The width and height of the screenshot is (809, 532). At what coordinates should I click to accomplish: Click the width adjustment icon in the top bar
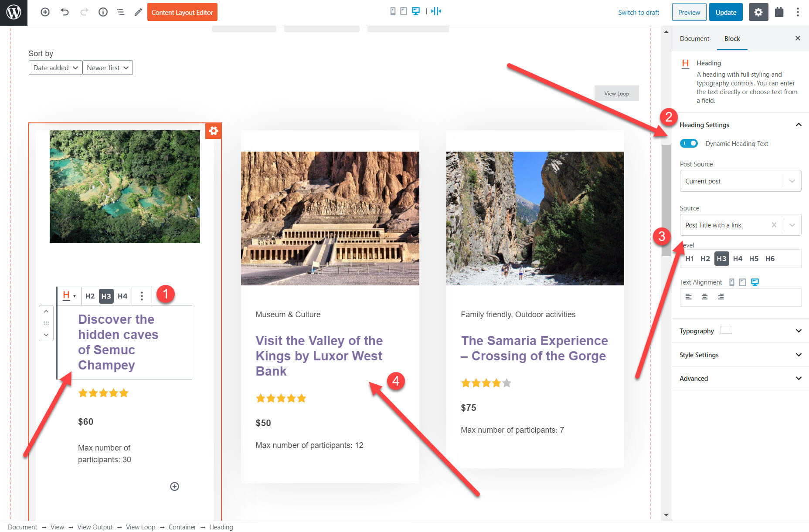point(436,11)
